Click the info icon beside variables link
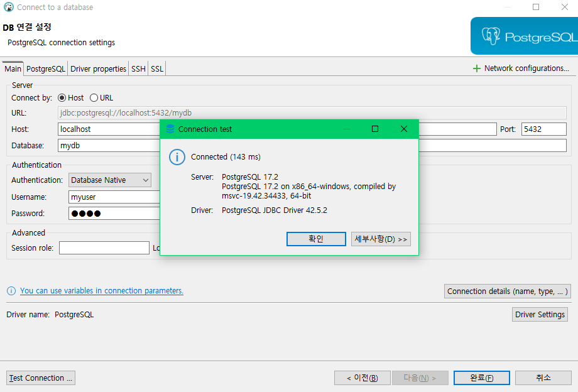This screenshot has width=578, height=392. (x=11, y=291)
